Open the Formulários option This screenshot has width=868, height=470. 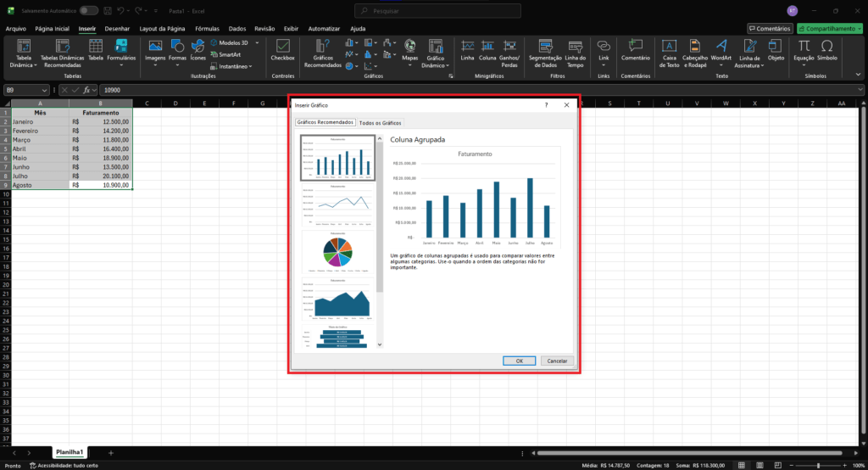tap(121, 53)
